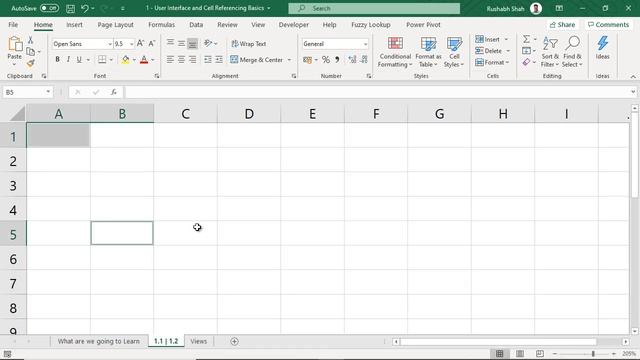Click the Paste clipboard icon
The width and height of the screenshot is (640, 360).
[x=15, y=44]
